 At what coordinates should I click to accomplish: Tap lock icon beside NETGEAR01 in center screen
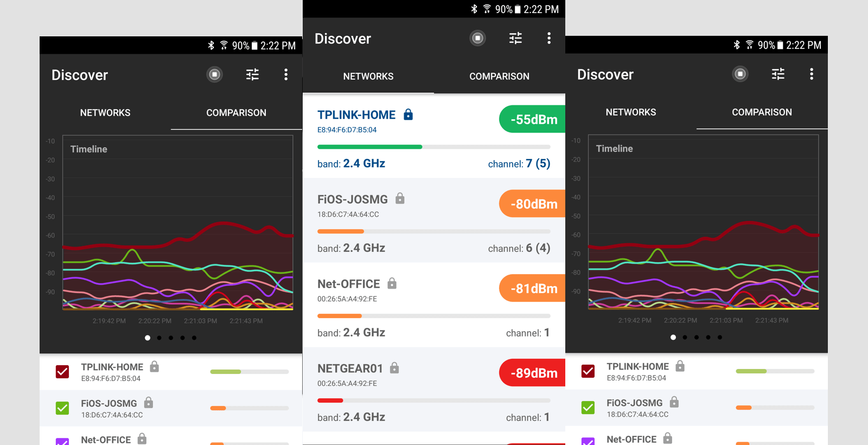(x=394, y=367)
